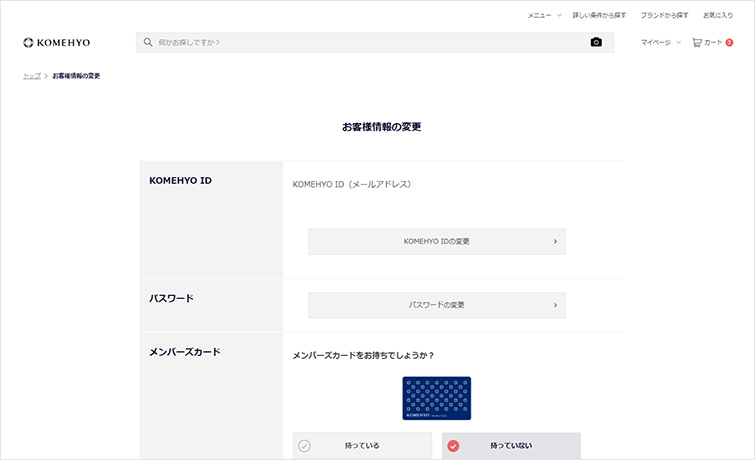Go to トップ breadcrumb link
The image size is (755, 460).
tap(32, 76)
